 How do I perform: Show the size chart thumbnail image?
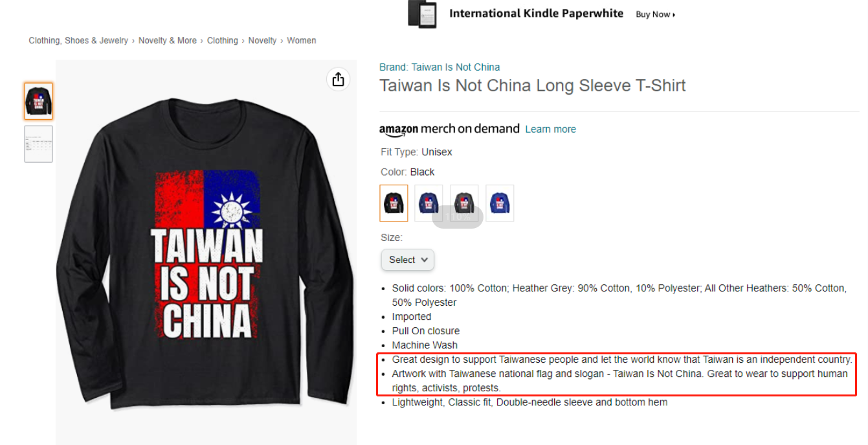pos(38,144)
